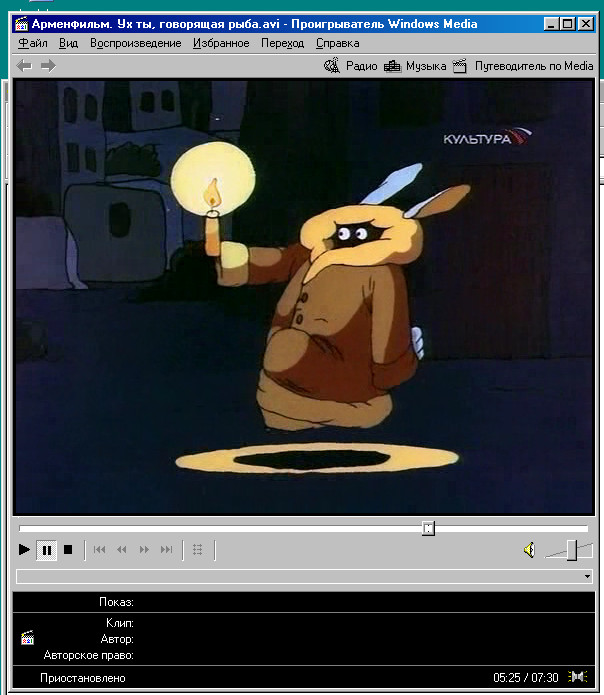This screenshot has height=695, width=604.
Task: Open the Воспроизведение menu
Action: tap(136, 43)
